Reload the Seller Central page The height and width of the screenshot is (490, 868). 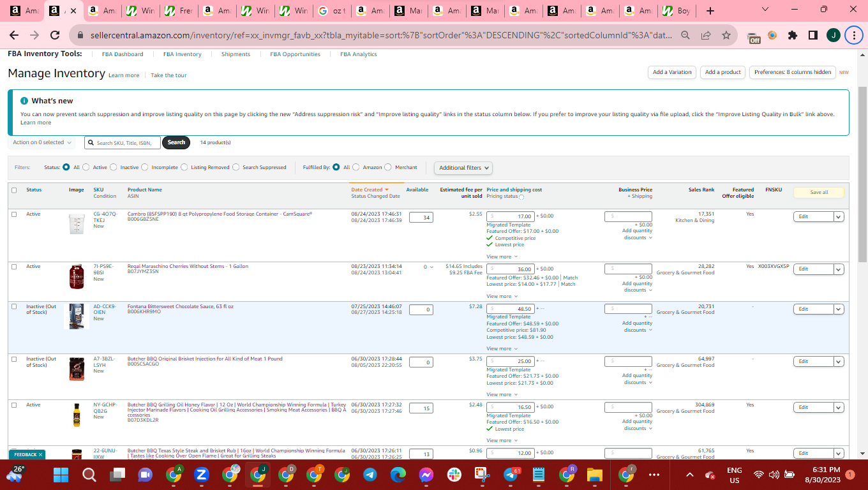[55, 36]
